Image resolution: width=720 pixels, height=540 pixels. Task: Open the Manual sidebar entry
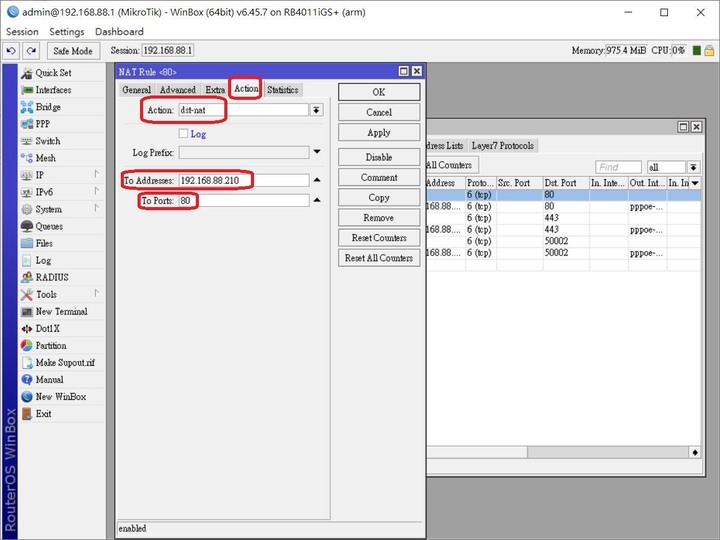pos(62,380)
